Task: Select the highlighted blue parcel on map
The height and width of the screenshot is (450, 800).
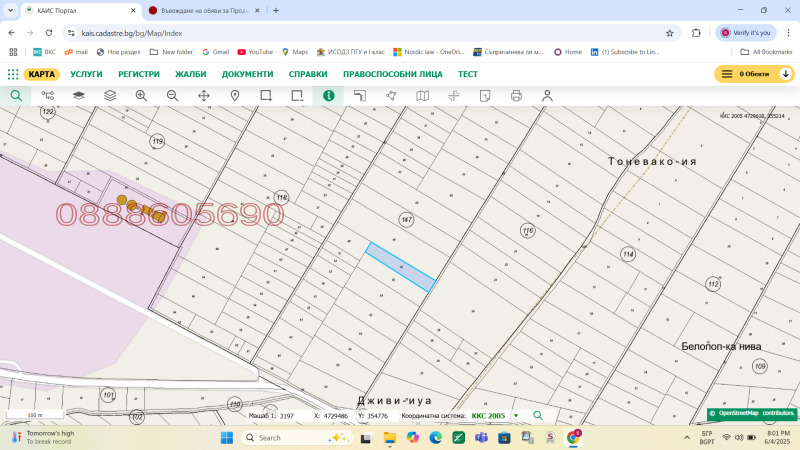Action: [x=401, y=267]
